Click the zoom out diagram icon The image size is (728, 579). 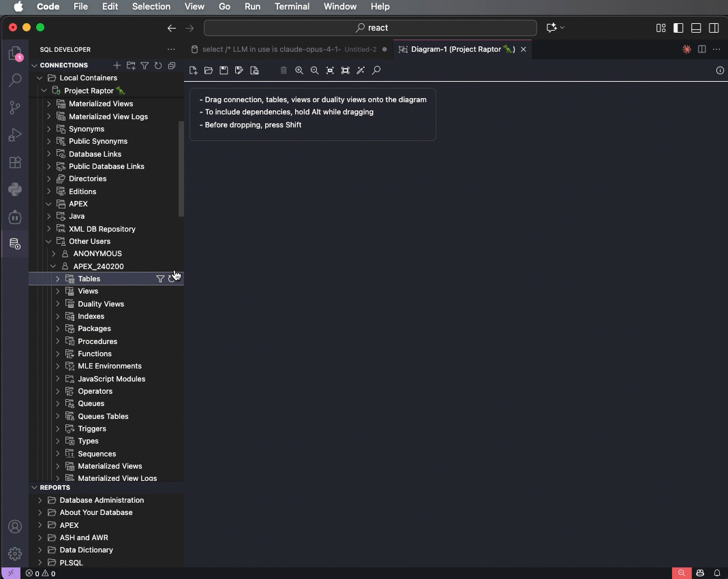tap(314, 70)
